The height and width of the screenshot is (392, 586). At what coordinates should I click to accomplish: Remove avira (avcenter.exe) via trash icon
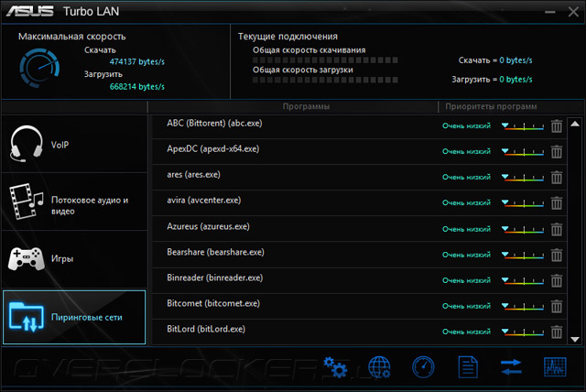point(557,203)
